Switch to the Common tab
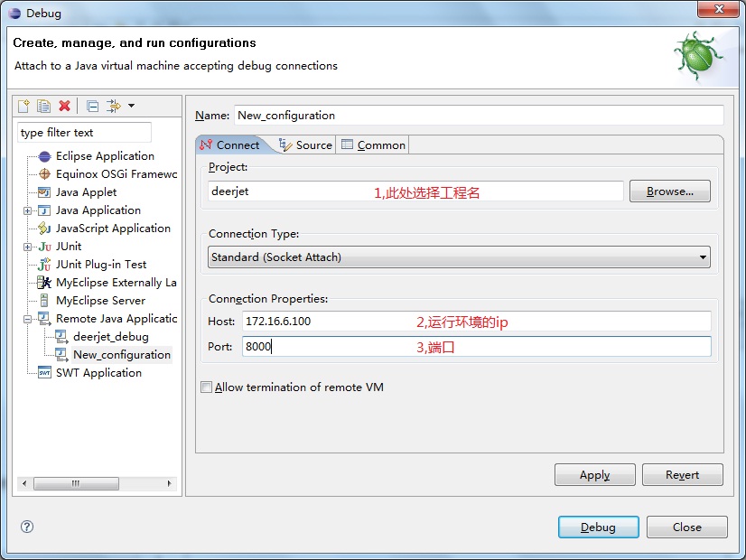Viewport: 746px width, 560px height. click(374, 145)
